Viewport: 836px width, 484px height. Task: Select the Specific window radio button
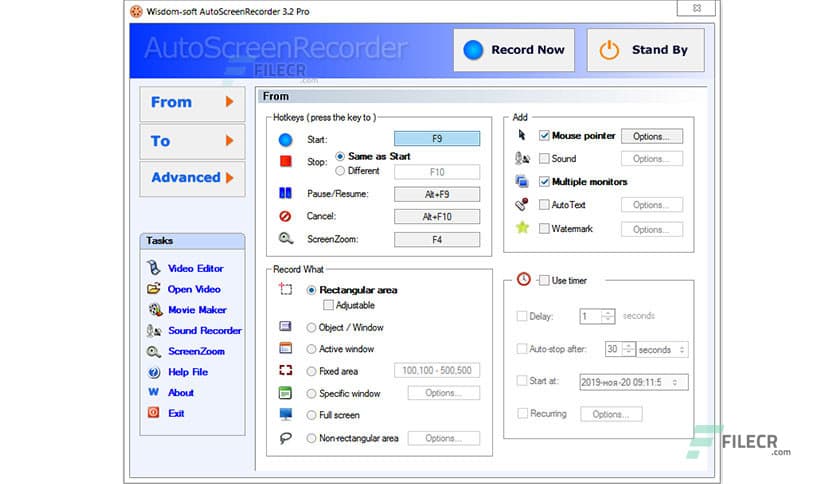(311, 394)
